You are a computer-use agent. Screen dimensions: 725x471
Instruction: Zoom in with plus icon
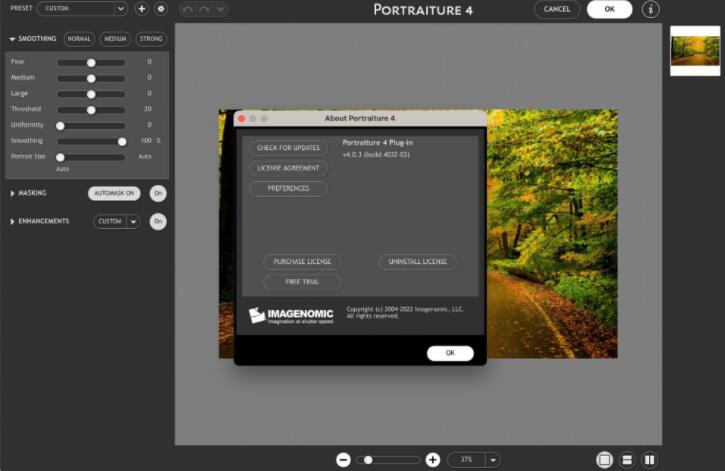tap(433, 459)
